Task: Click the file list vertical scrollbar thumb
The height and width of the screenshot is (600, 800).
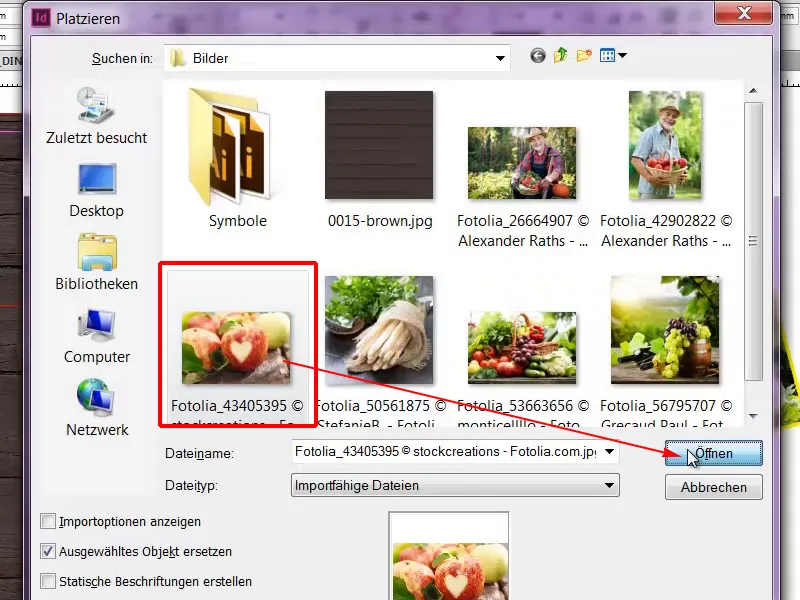Action: tap(753, 241)
